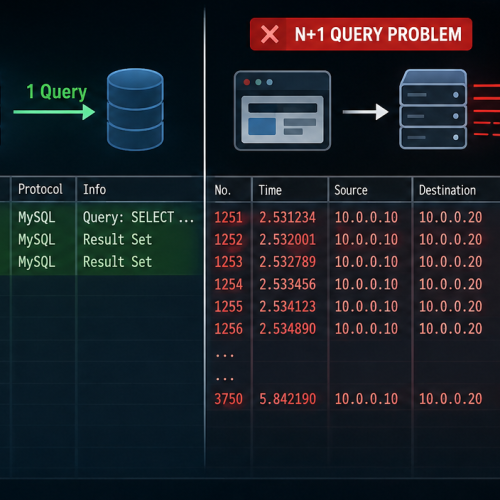Click the browser window application icon
This screenshot has height=500, width=500.
click(x=282, y=110)
